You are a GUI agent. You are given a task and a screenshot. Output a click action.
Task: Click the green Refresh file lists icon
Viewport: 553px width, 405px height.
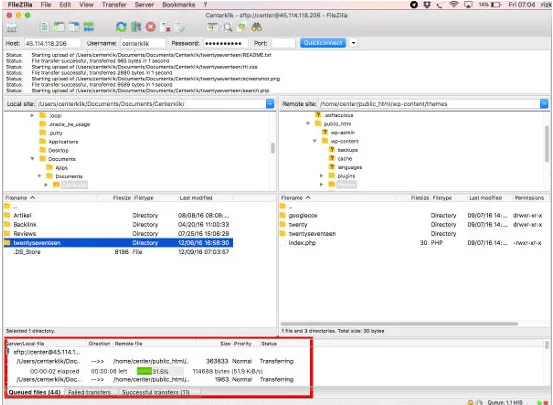point(121,27)
